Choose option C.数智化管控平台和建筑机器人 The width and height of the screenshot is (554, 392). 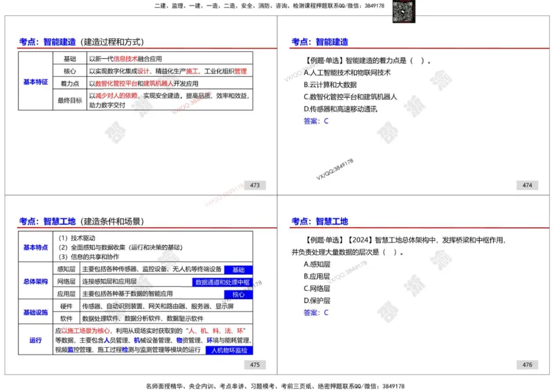point(350,96)
